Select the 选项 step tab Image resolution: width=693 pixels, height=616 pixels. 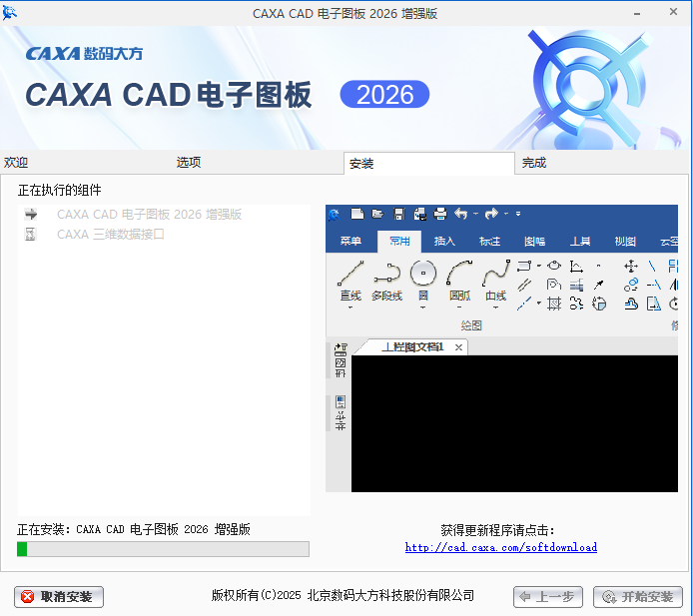coord(189,162)
